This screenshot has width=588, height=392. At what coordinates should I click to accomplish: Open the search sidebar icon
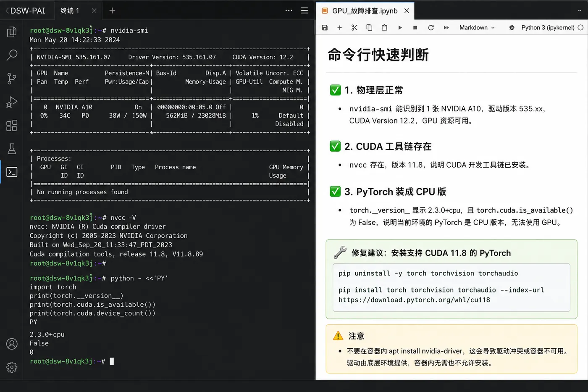tap(12, 55)
